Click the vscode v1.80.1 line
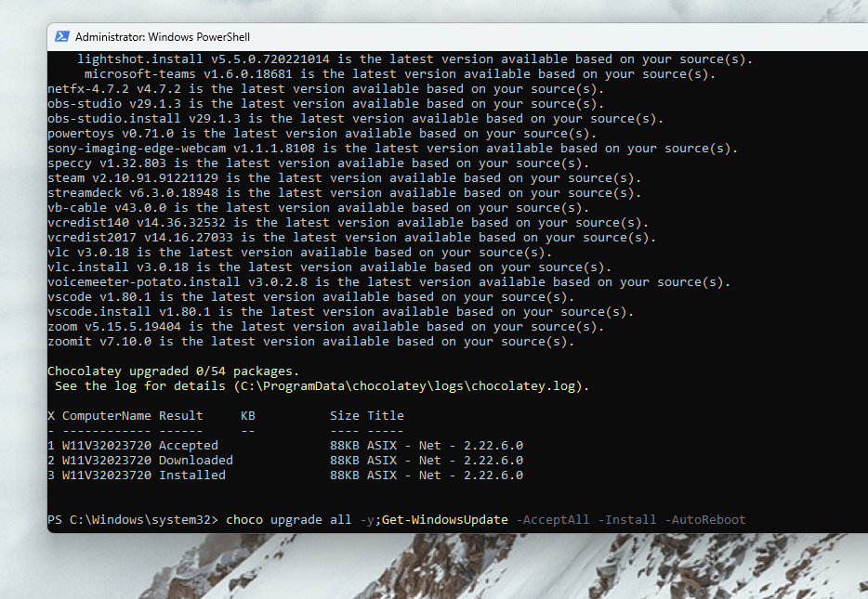The image size is (868, 599). (x=310, y=297)
